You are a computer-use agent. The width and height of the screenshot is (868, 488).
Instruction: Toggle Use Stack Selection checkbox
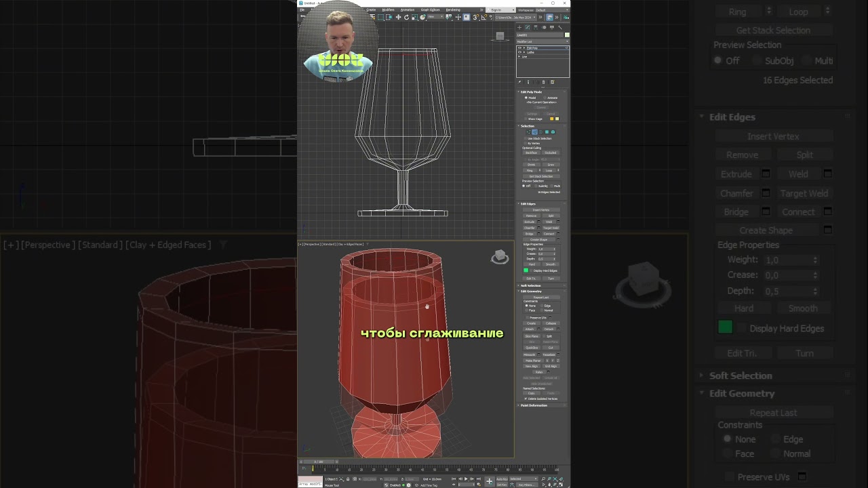pyautogui.click(x=526, y=138)
